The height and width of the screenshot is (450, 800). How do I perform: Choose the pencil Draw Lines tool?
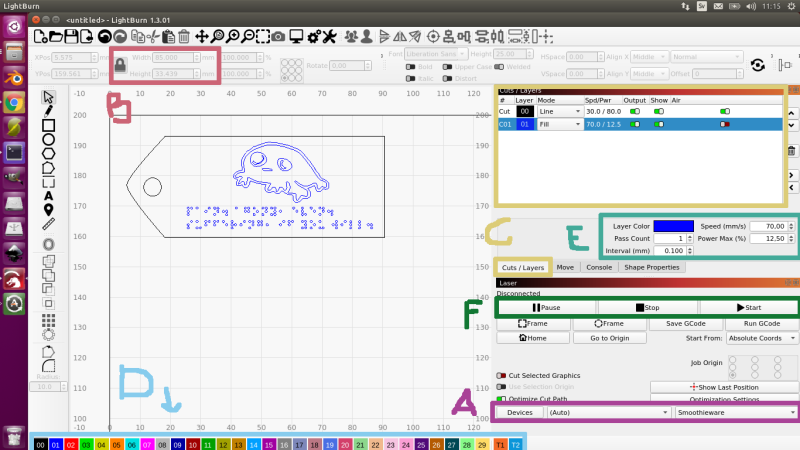point(48,111)
